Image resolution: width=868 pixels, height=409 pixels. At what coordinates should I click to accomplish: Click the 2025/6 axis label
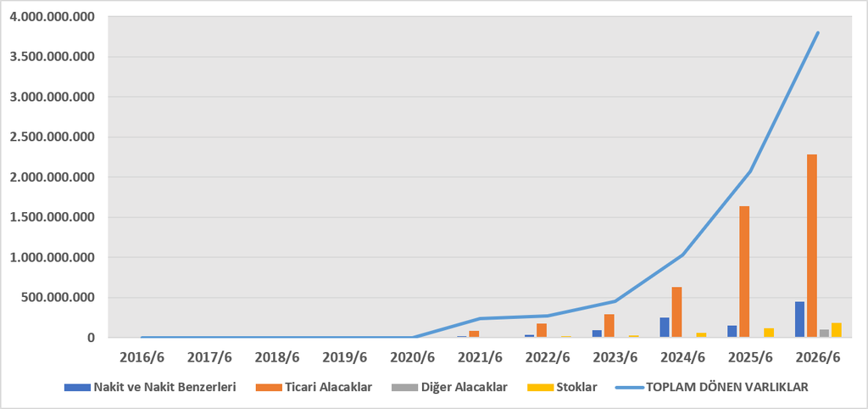751,357
